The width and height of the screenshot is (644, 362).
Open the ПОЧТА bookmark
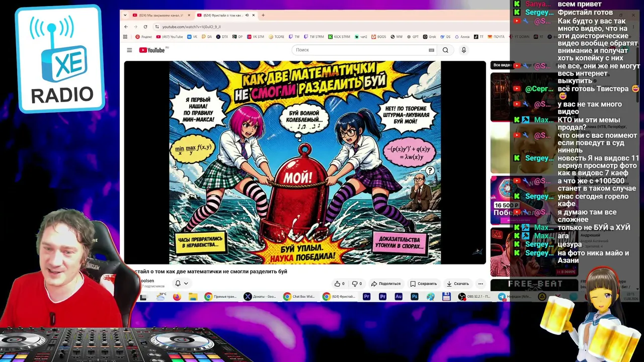[496, 37]
